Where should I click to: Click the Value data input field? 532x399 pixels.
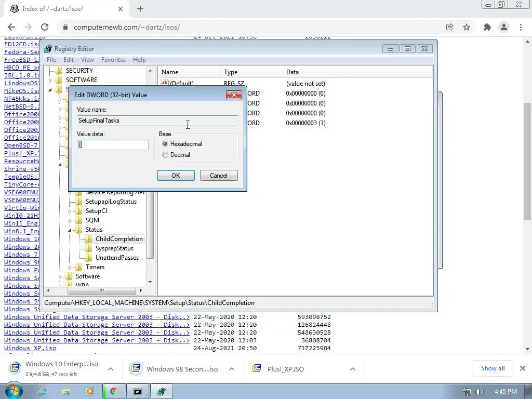113,145
